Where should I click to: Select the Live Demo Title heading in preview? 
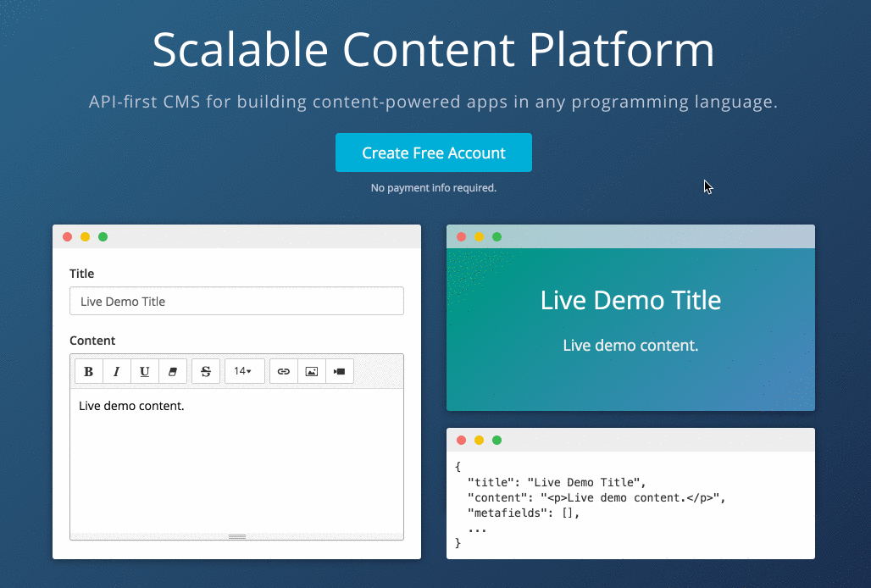pyautogui.click(x=630, y=300)
